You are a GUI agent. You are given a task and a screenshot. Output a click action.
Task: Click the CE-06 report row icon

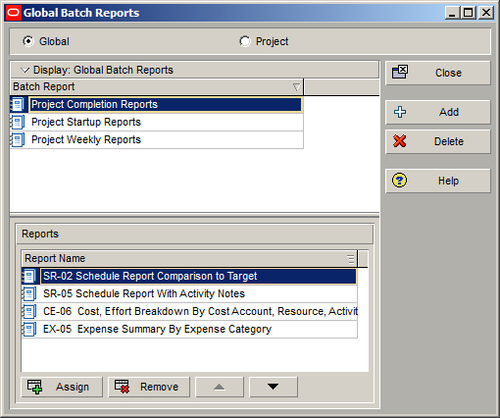tap(29, 311)
